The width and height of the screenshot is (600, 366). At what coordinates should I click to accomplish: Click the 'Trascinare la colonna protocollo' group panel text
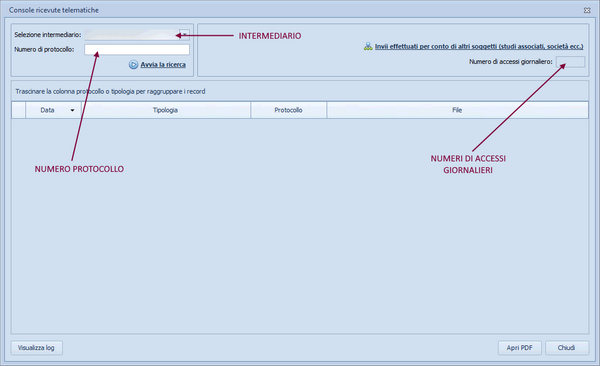tap(110, 92)
